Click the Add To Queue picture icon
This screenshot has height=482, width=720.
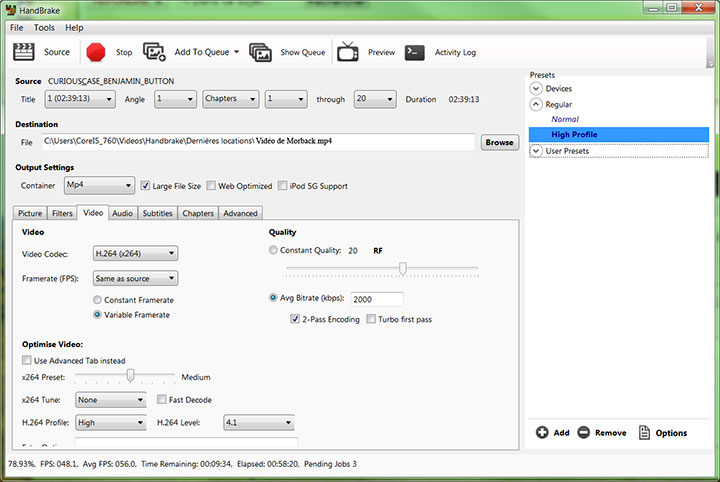point(154,52)
